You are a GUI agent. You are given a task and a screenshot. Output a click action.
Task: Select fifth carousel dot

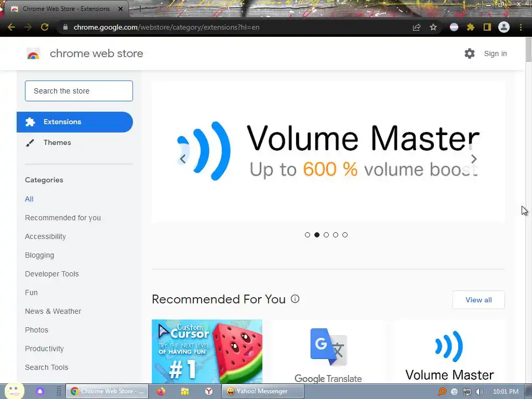pyautogui.click(x=345, y=235)
